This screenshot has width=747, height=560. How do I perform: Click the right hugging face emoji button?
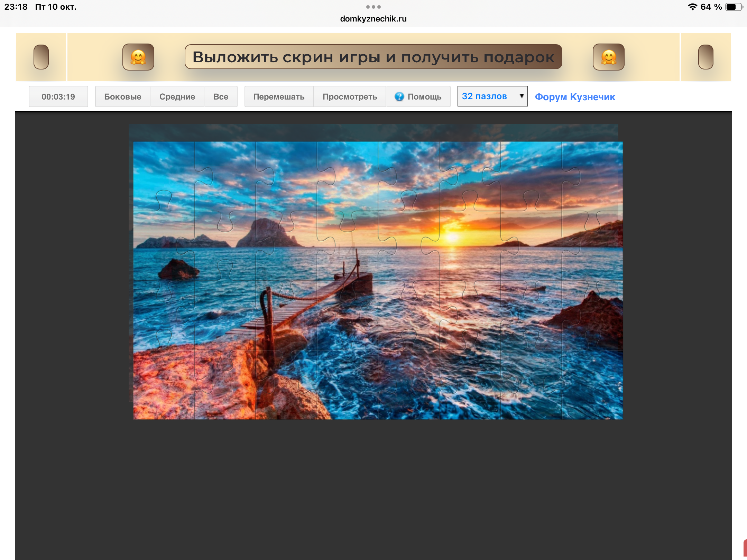pos(608,57)
